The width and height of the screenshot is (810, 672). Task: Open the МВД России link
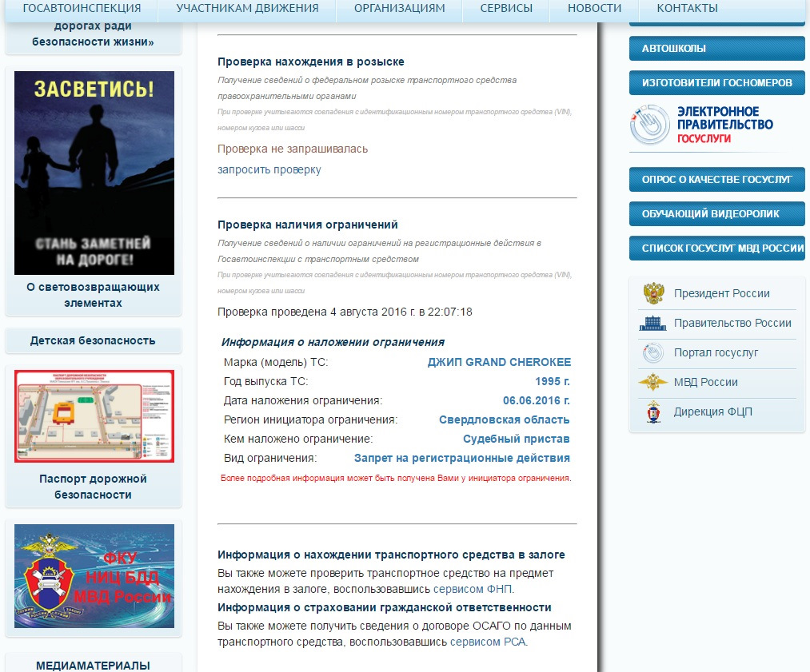point(705,382)
